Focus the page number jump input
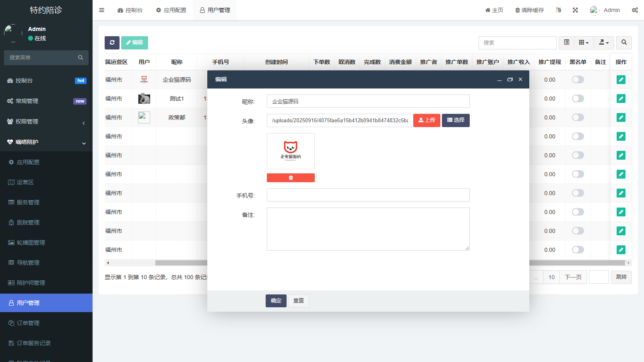644x362 pixels. pyautogui.click(x=599, y=277)
